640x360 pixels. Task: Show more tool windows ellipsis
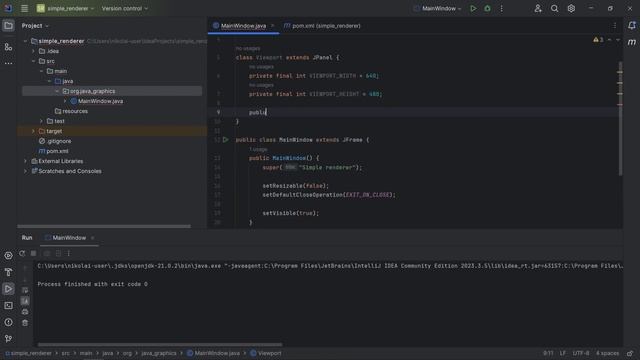point(8,63)
